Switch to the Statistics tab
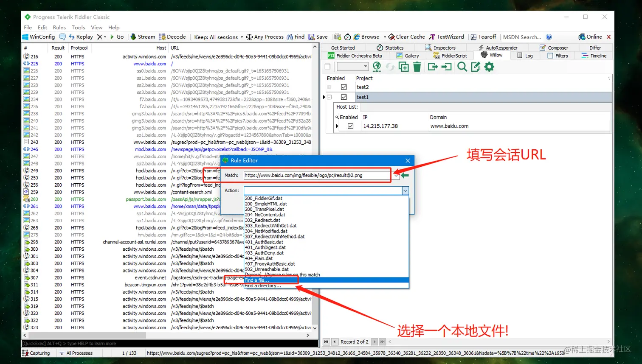642x364 pixels. coord(390,48)
